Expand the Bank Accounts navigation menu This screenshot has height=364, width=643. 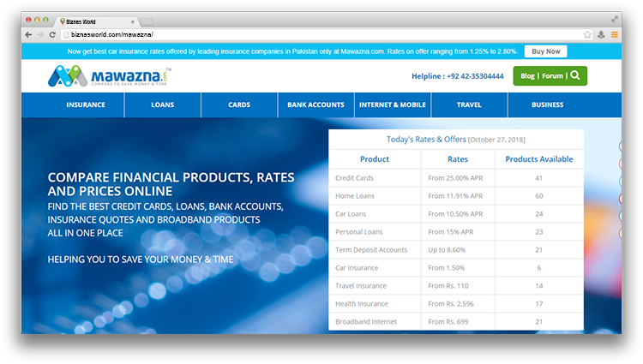click(x=315, y=105)
